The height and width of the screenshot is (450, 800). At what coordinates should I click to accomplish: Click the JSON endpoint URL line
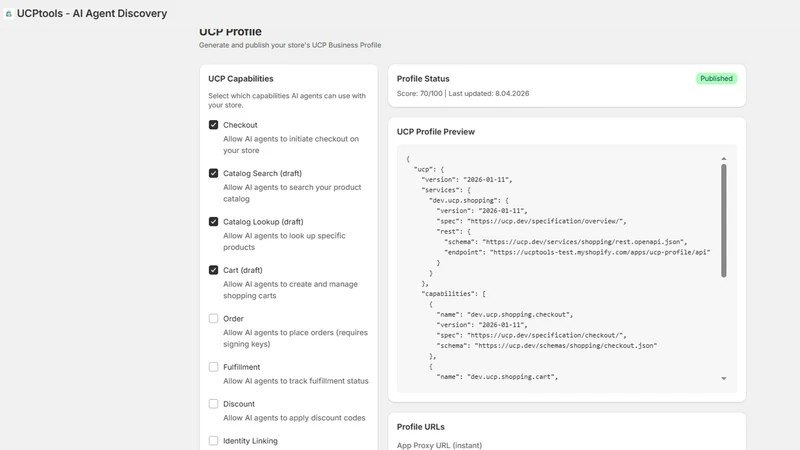(577, 252)
